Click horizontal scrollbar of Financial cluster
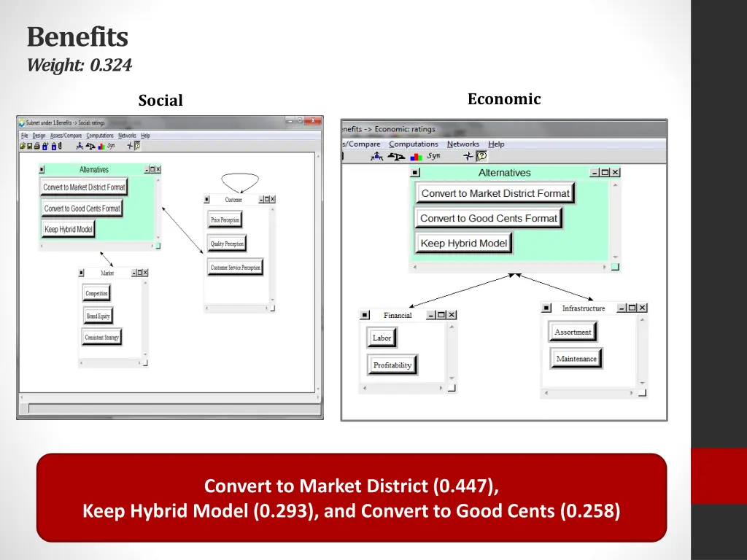The image size is (747, 560). (403, 388)
